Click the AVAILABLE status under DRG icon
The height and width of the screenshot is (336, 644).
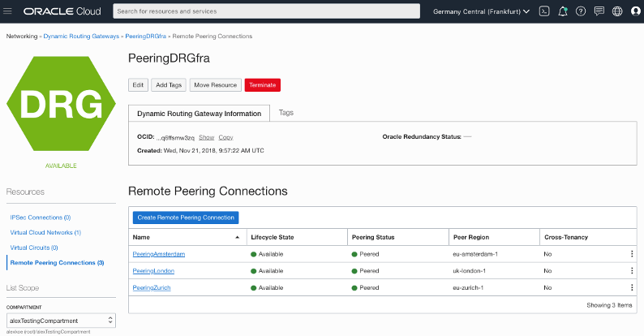coord(61,166)
